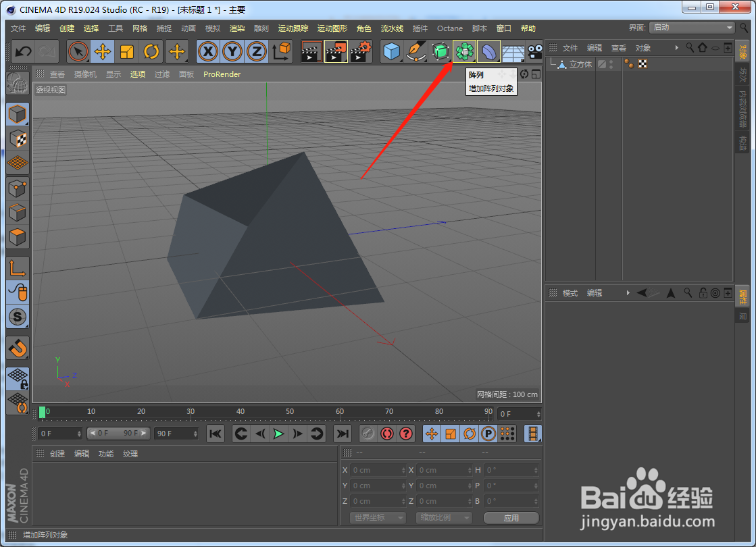
Task: Open 对象 menu in Object Manager
Action: pos(642,48)
